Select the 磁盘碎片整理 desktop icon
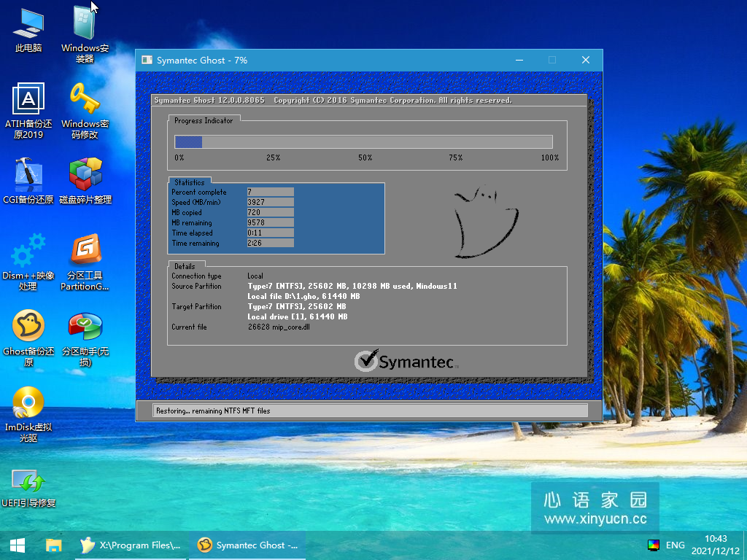 [85, 181]
